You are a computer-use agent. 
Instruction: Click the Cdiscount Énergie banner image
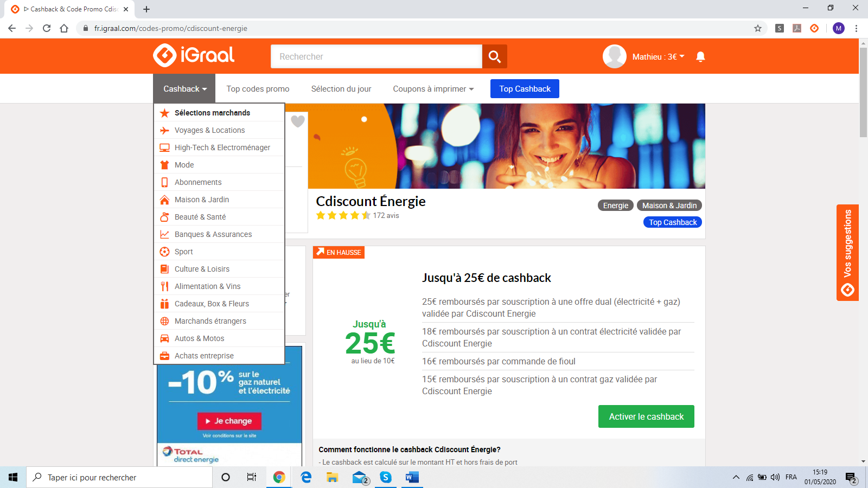(506, 146)
